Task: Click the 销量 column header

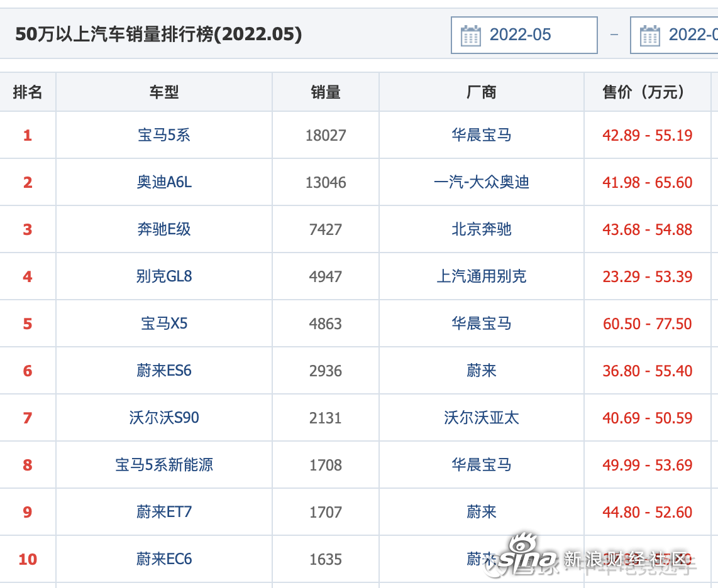Action: (x=326, y=92)
